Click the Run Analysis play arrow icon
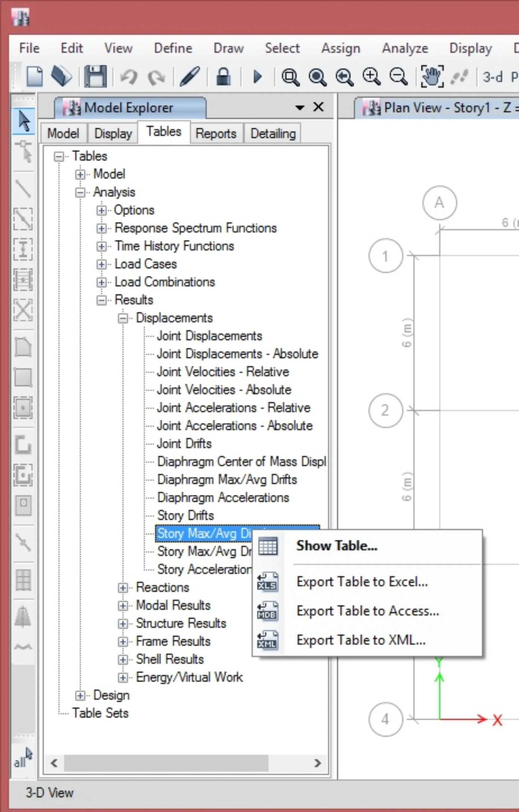 [257, 76]
